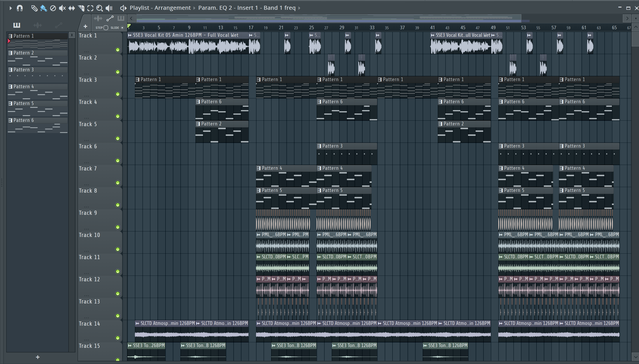Image resolution: width=639 pixels, height=364 pixels.
Task: Click bar 41 on the timeline ruler
Action: click(432, 28)
